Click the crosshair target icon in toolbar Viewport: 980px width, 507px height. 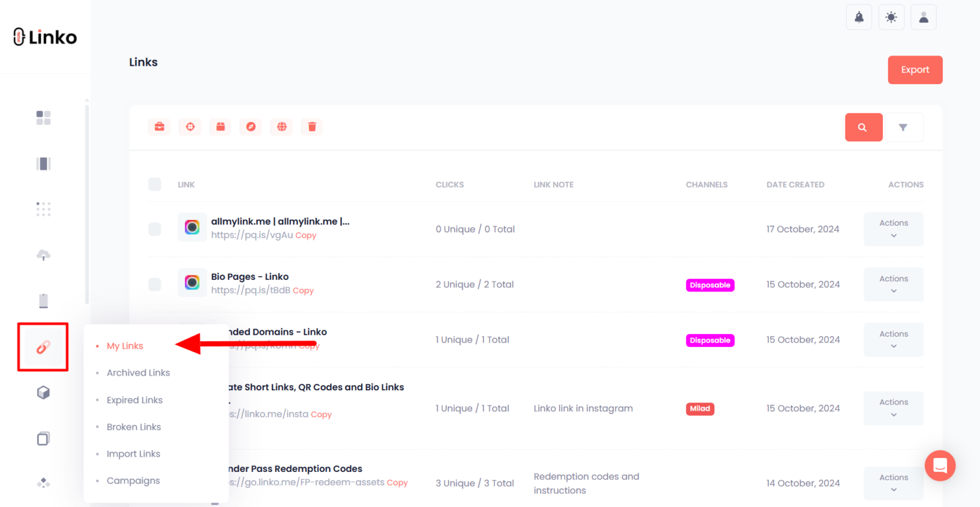pos(190,127)
